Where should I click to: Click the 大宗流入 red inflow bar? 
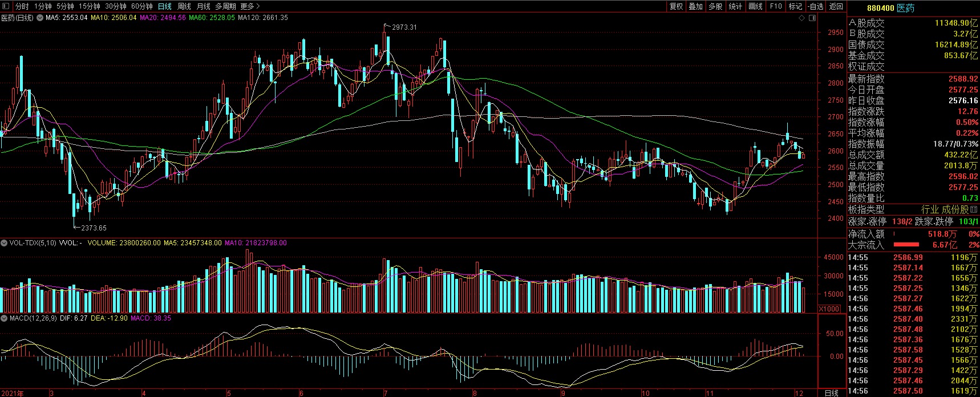(906, 244)
